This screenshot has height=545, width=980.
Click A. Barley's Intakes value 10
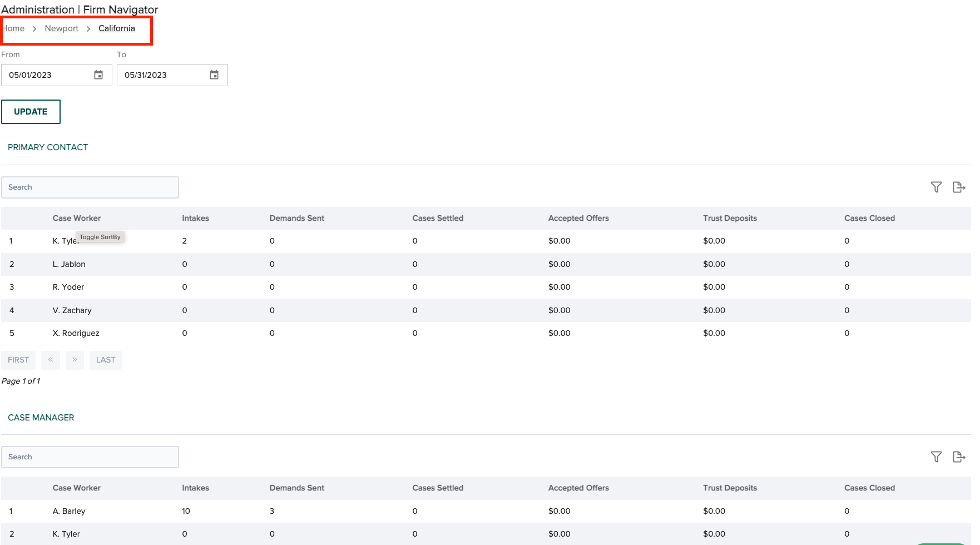pyautogui.click(x=186, y=512)
